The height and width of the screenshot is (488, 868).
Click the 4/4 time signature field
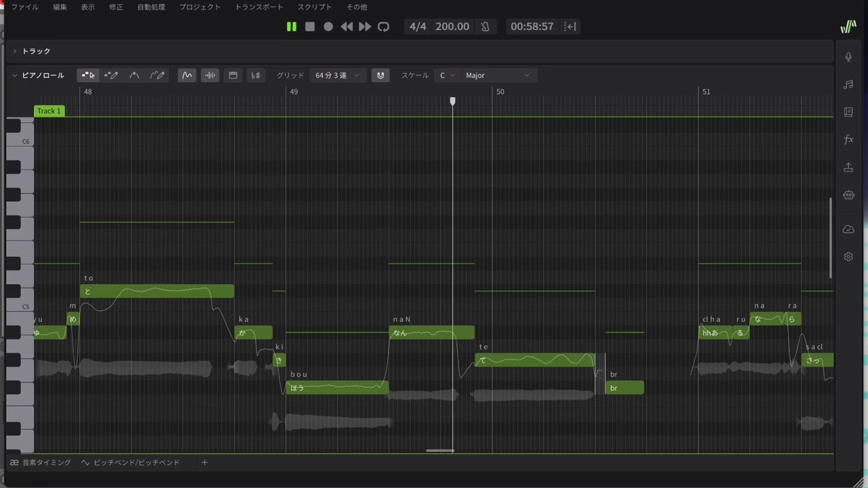click(418, 26)
